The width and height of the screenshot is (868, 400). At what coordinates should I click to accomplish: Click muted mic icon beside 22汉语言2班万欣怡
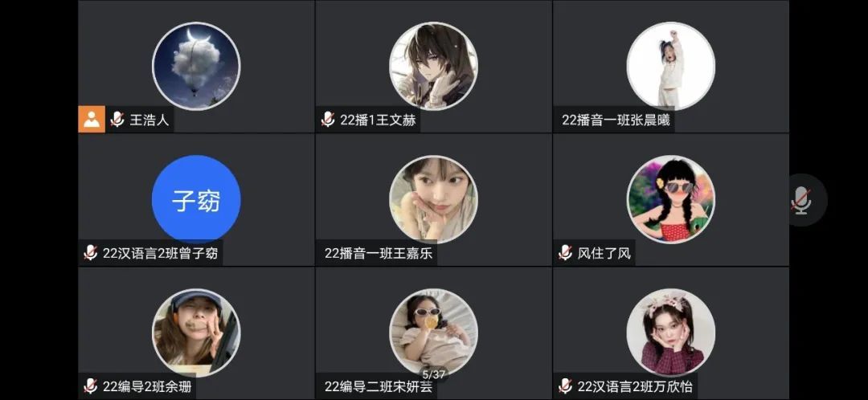click(x=565, y=386)
